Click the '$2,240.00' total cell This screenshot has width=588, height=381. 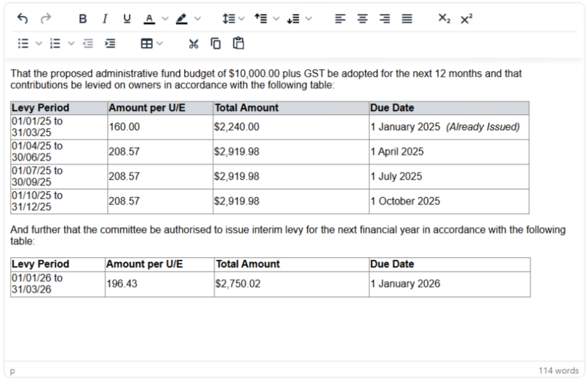[291, 127]
